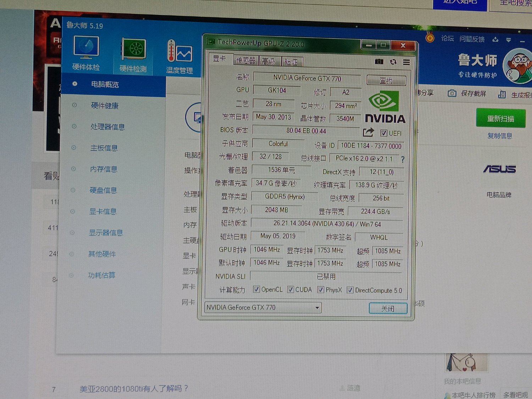Click the 显存类型 field GDDR5 (Hynix)

tap(285, 196)
